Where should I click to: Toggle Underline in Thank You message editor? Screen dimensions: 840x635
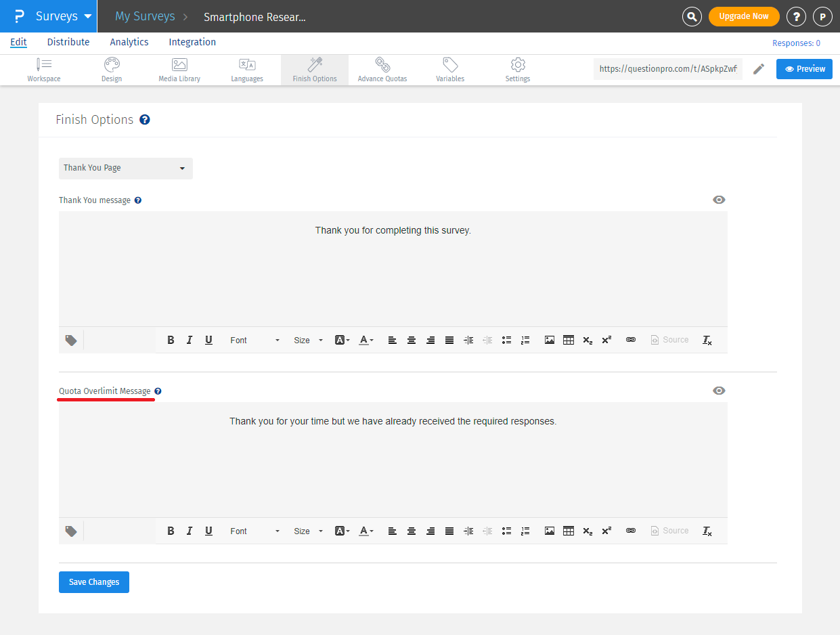(x=208, y=340)
